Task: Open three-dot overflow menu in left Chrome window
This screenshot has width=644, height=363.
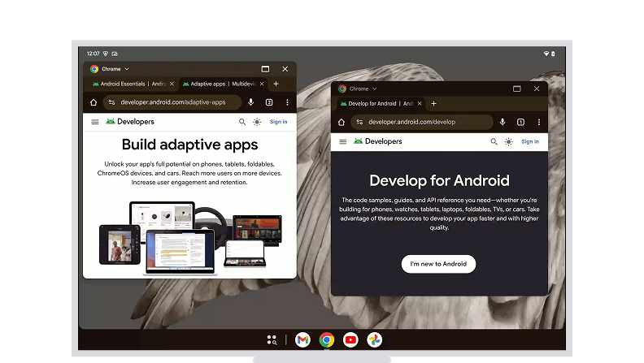Action: pyautogui.click(x=287, y=102)
